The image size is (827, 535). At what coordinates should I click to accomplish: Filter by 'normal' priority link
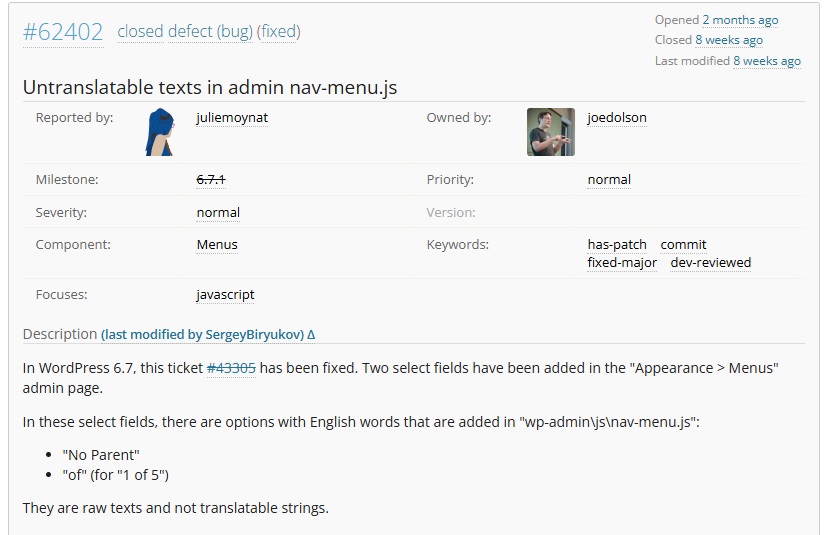(x=609, y=180)
